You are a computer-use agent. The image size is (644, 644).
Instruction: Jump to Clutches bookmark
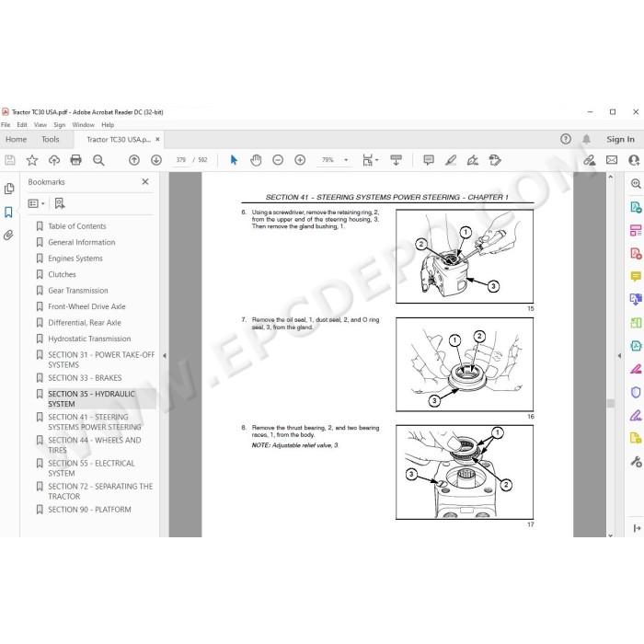click(x=62, y=274)
